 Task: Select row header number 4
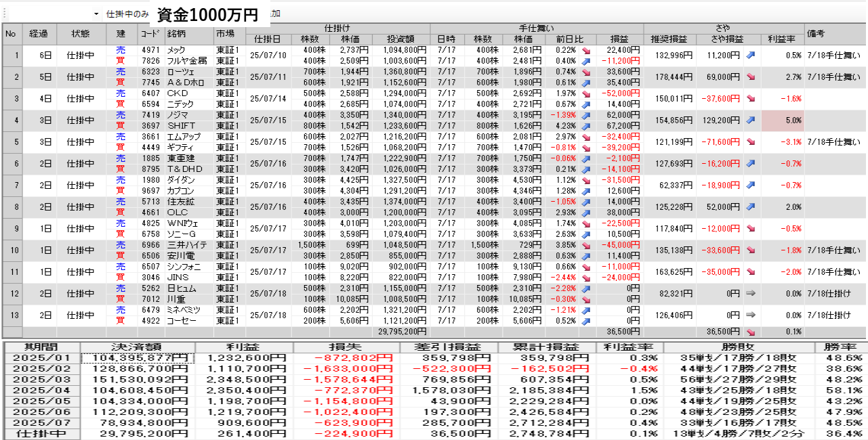(12, 120)
